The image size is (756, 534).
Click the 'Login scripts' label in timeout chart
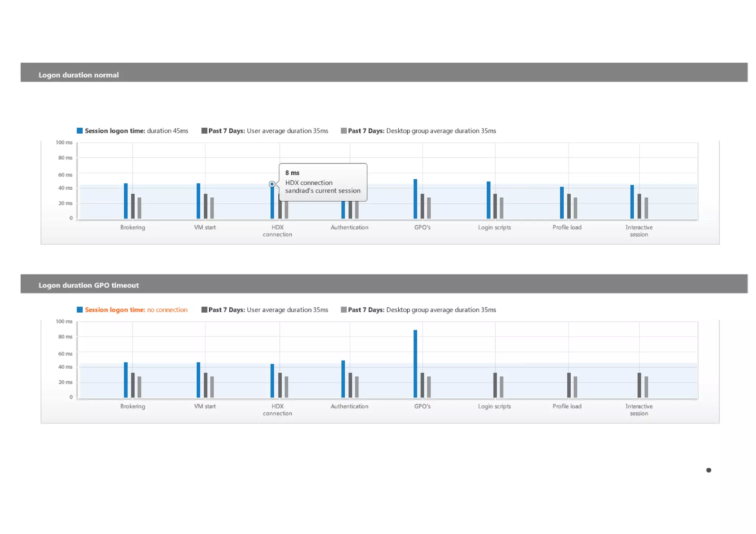click(x=494, y=406)
